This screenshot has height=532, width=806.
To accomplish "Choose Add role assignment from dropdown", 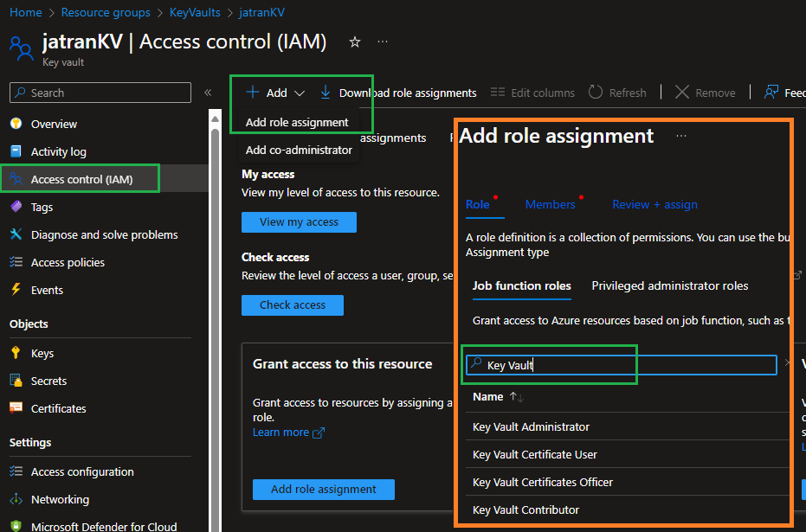I will click(x=297, y=122).
